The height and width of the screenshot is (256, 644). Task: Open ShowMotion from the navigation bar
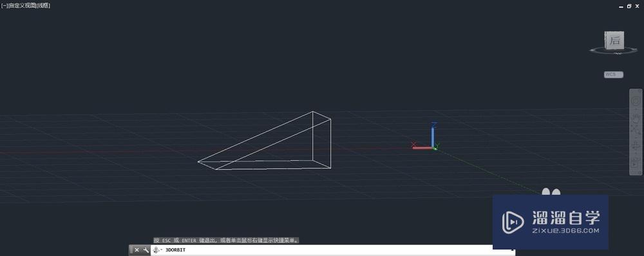(636, 164)
